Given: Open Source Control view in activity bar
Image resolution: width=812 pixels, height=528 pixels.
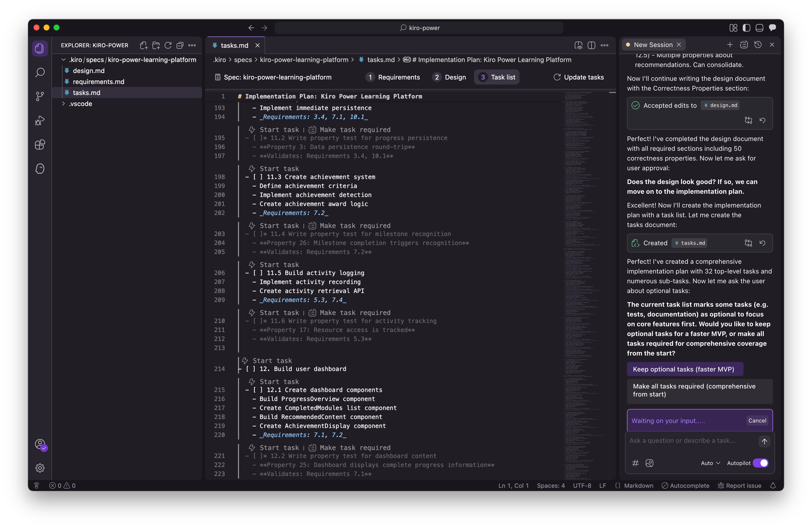Looking at the screenshot, I should pyautogui.click(x=40, y=96).
